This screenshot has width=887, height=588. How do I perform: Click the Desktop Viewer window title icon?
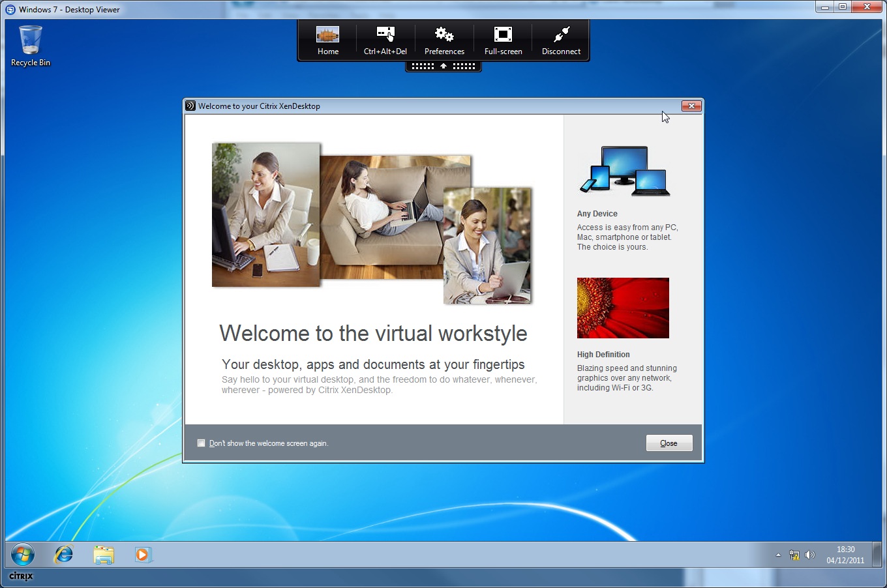point(10,10)
